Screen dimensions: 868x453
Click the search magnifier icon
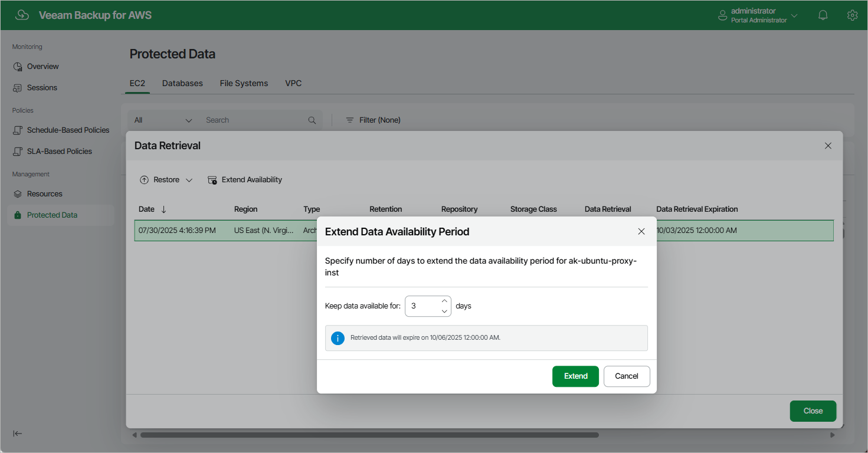click(312, 120)
